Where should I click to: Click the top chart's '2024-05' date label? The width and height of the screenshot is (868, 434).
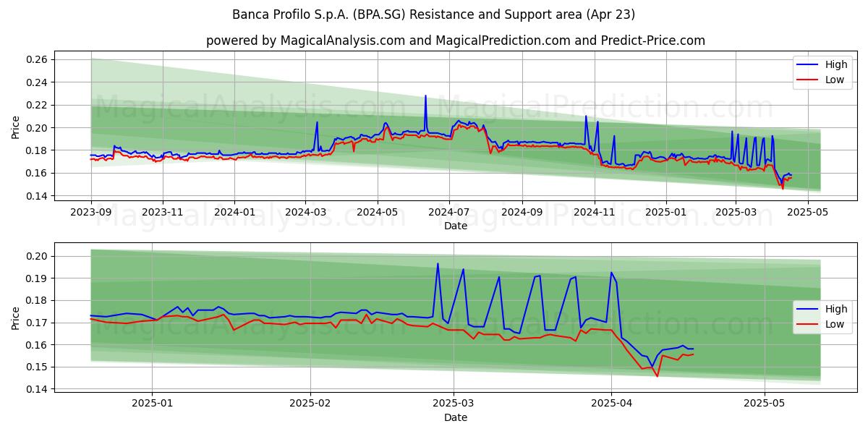click(378, 213)
